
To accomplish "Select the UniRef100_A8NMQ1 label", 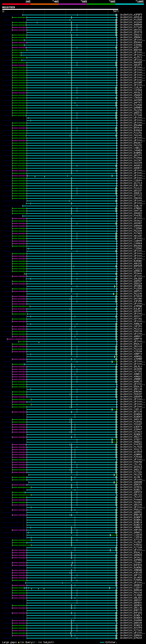I will coord(131,357).
